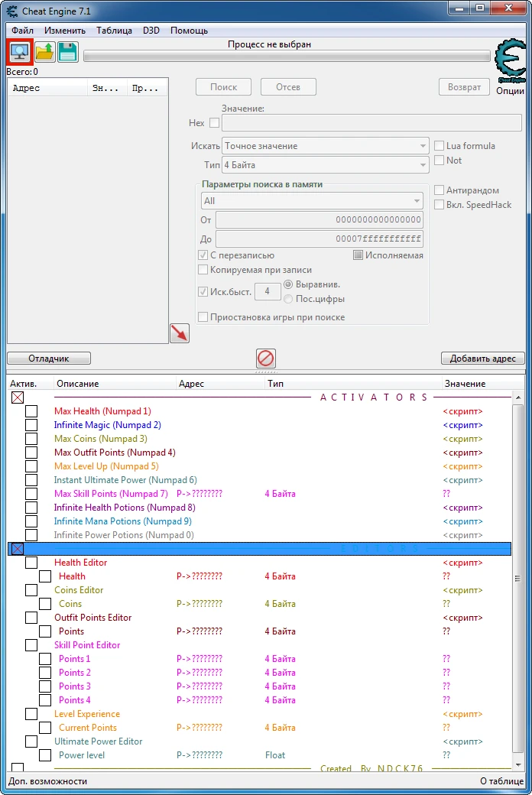Select the Пос.цифры radio button
The height and width of the screenshot is (795, 532).
tap(288, 299)
